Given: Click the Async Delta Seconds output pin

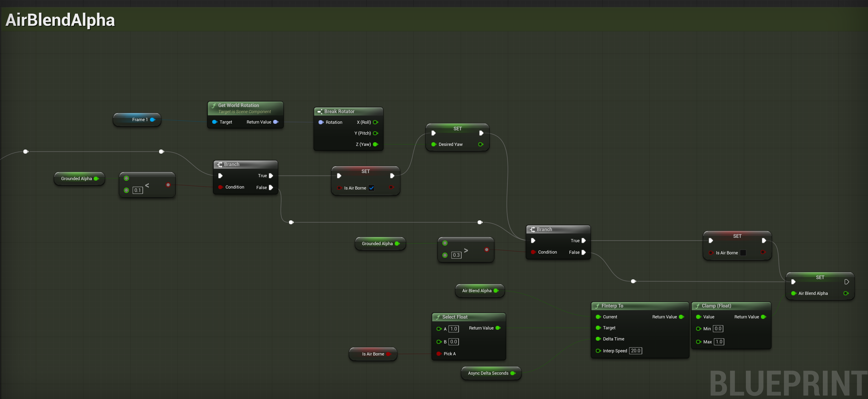Looking at the screenshot, I should 513,373.
